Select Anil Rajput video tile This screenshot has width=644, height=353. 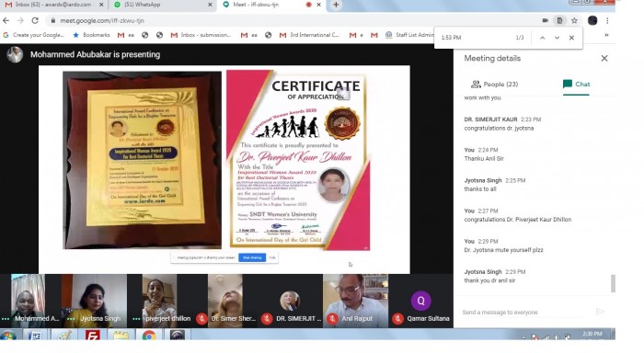coord(356,301)
